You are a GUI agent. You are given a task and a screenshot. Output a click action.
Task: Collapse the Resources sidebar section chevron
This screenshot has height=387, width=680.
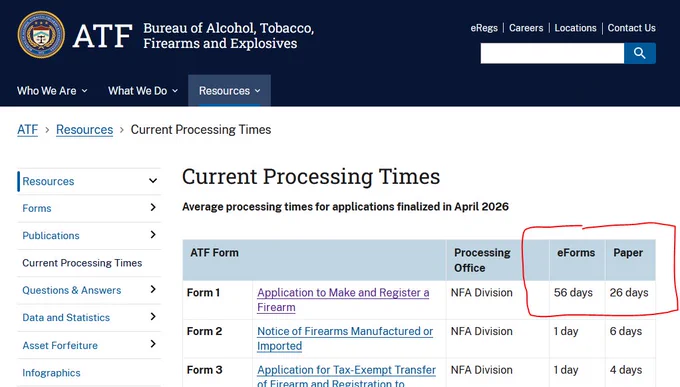click(x=153, y=180)
